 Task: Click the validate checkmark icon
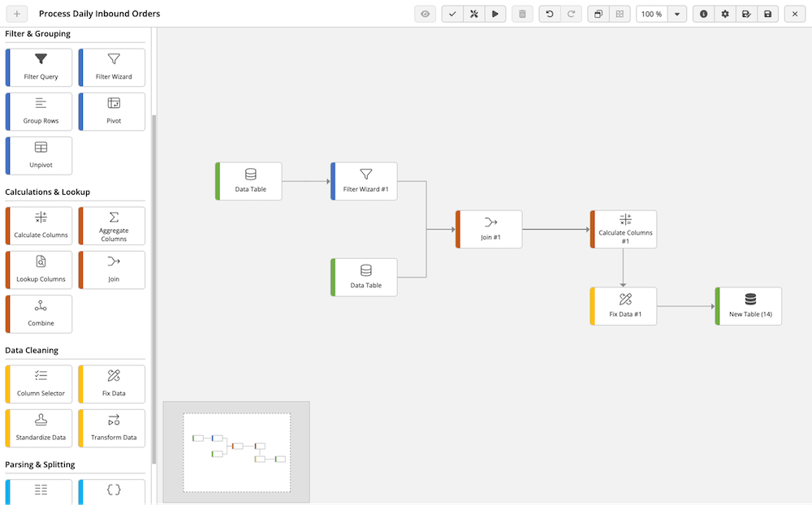click(x=452, y=14)
